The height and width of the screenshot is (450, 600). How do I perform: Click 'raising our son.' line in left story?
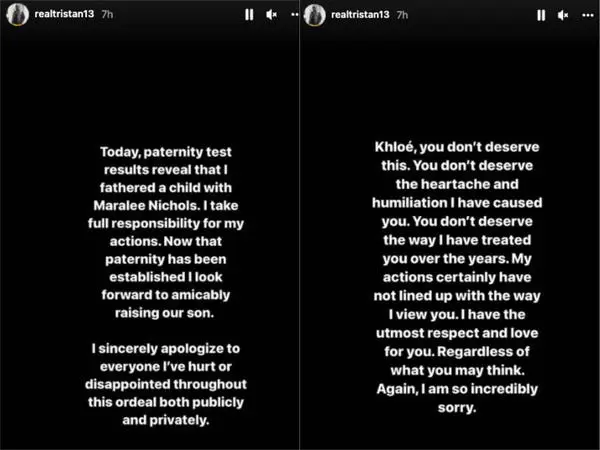coord(165,313)
